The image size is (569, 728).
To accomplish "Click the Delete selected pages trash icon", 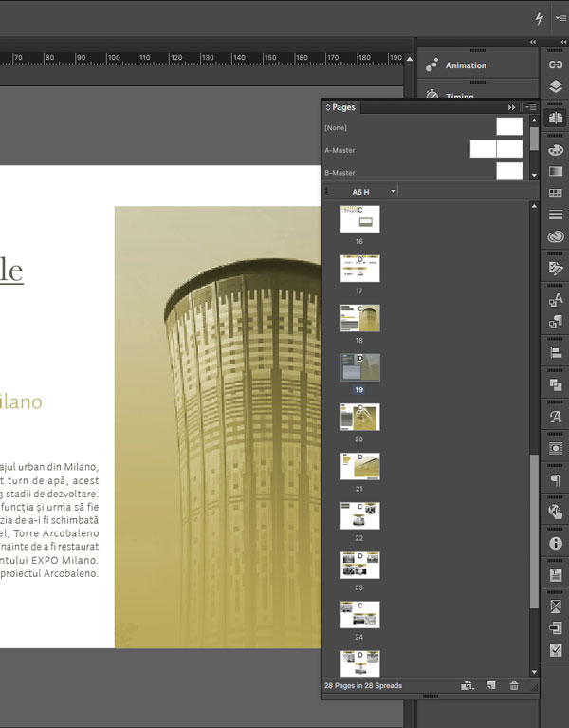I will click(514, 685).
